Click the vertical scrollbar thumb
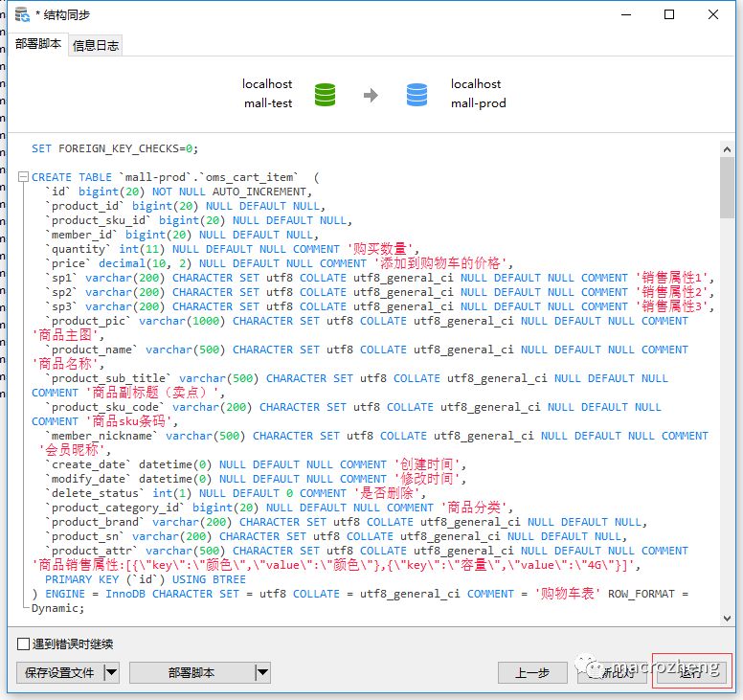 727,188
